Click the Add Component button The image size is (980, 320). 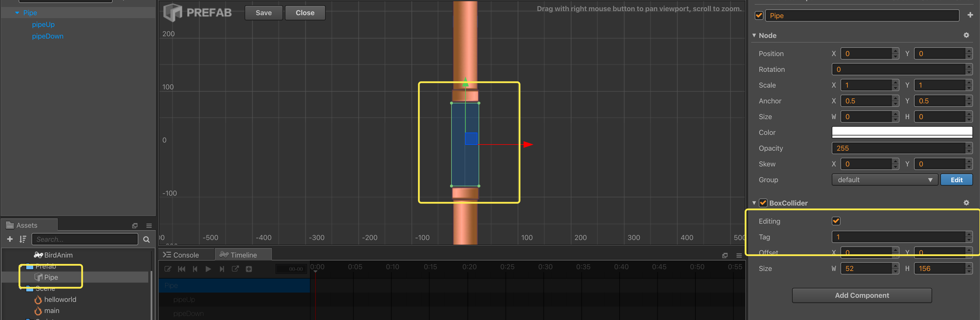[862, 295]
